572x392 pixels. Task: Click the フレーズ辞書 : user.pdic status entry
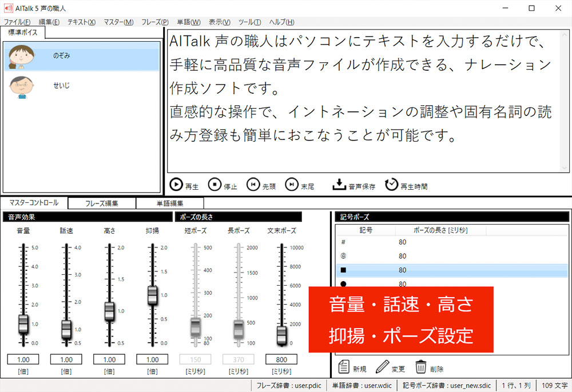click(288, 386)
